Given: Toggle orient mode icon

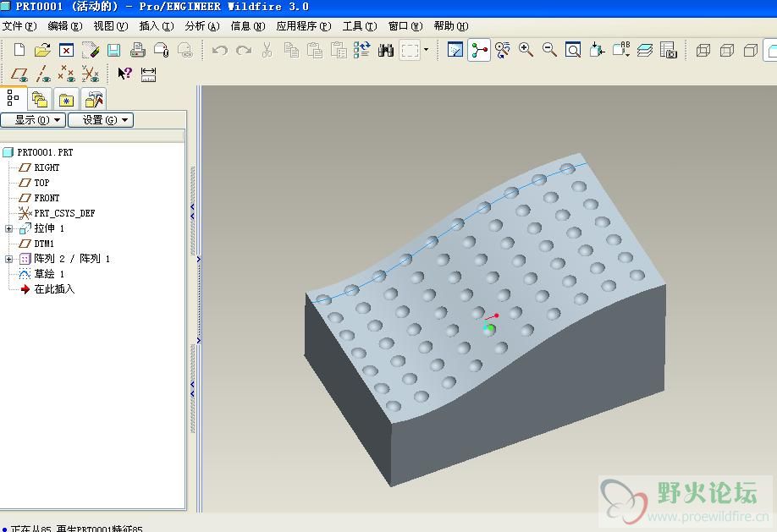Looking at the screenshot, I should click(x=503, y=50).
